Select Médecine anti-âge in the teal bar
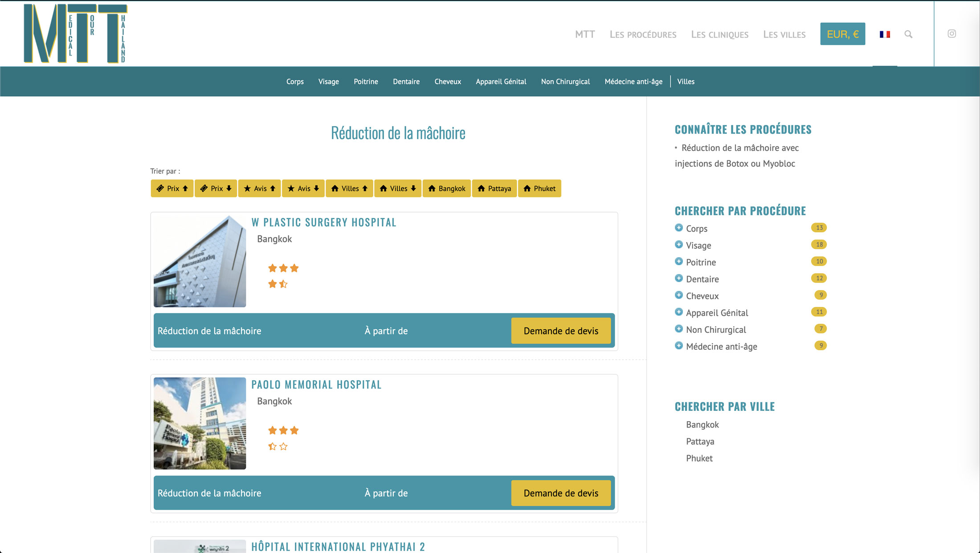Screen dimensions: 980x553 [633, 82]
